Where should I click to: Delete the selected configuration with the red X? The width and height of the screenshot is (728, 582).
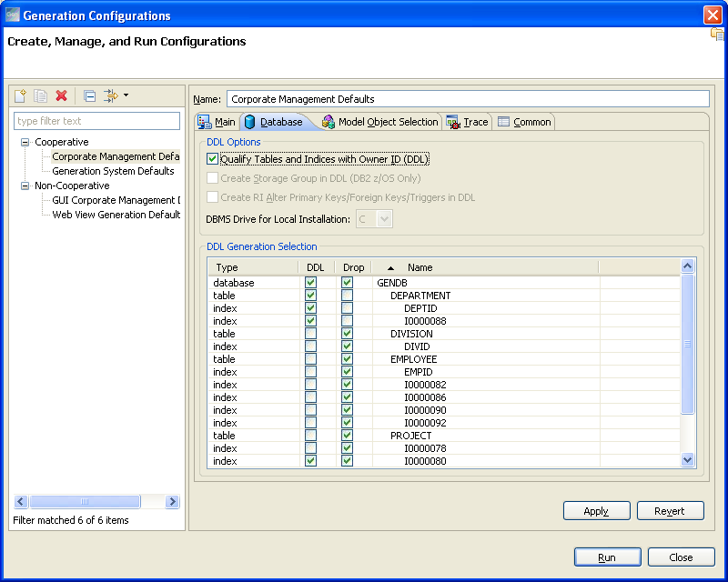point(60,95)
